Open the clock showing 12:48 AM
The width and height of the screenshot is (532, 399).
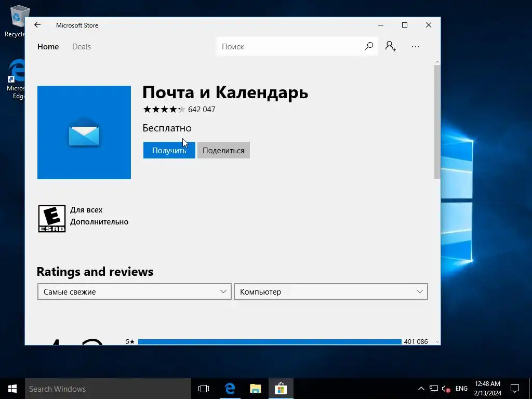point(487,389)
